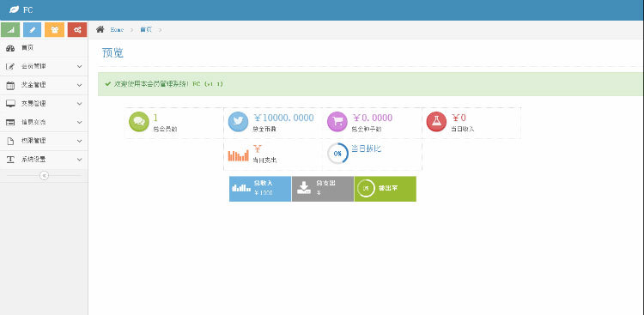Expand the calendar-icon sidebar menu chevron

(80, 86)
